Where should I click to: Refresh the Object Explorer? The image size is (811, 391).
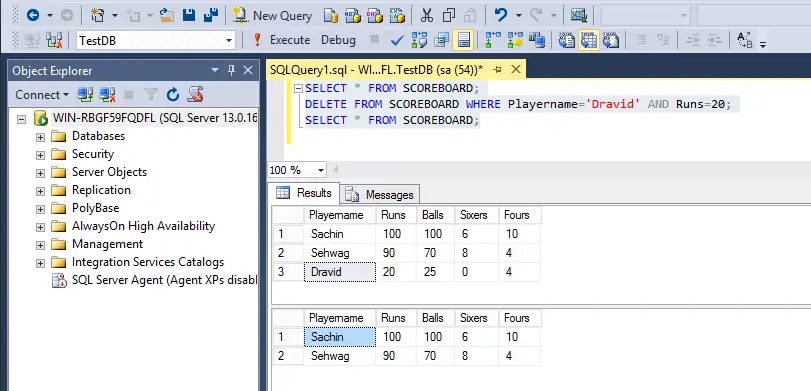pos(173,95)
